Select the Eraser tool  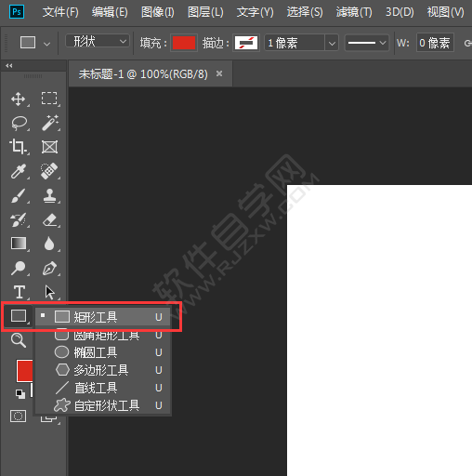click(x=49, y=220)
